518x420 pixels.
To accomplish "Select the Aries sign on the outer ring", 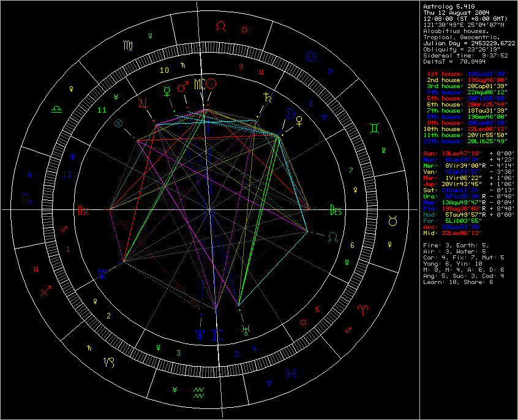I will (x=364, y=309).
